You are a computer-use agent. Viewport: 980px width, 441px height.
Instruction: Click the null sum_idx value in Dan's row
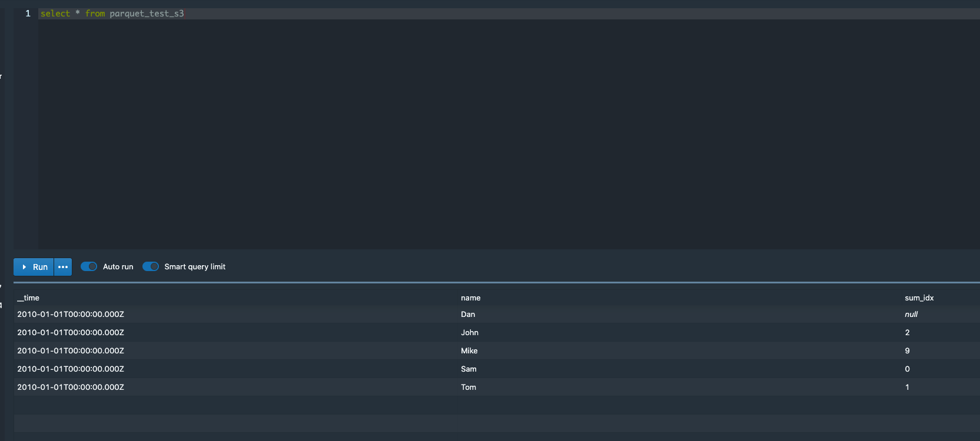click(x=911, y=315)
